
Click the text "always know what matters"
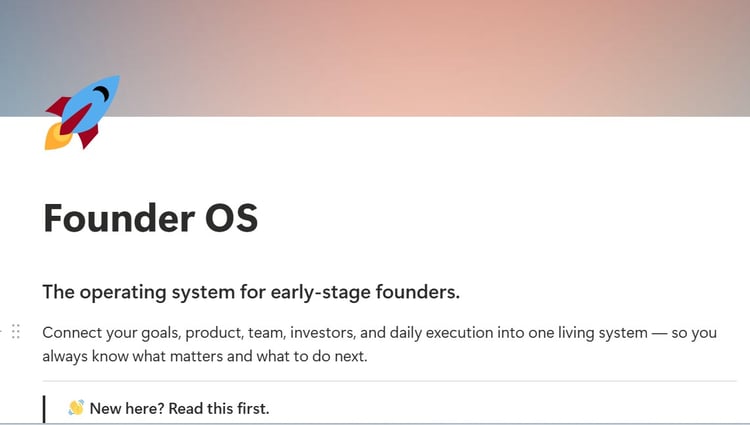pos(132,357)
